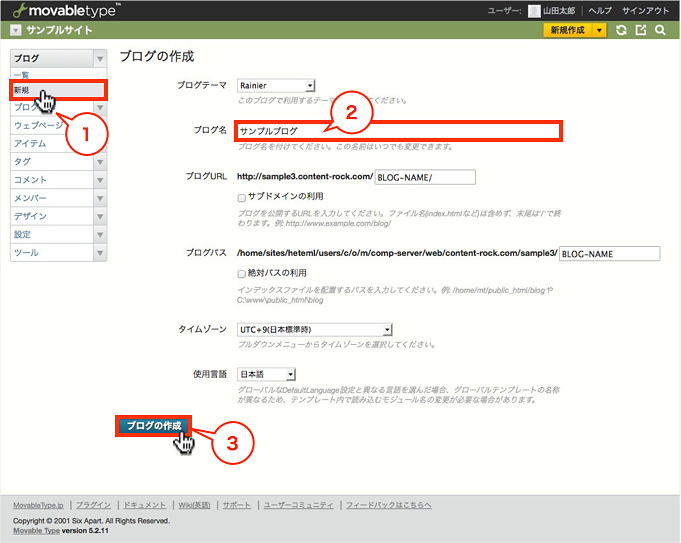Open the Wiki(英語) footer link

pyautogui.click(x=194, y=505)
